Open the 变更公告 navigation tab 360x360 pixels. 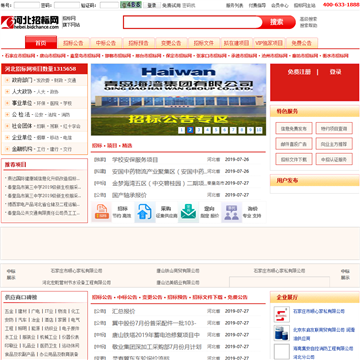click(171, 43)
